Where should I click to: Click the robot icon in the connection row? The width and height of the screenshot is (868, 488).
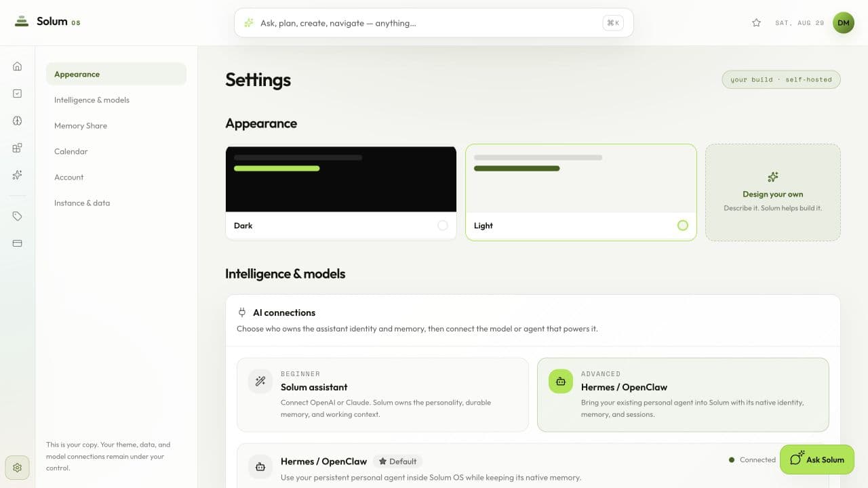(x=260, y=466)
